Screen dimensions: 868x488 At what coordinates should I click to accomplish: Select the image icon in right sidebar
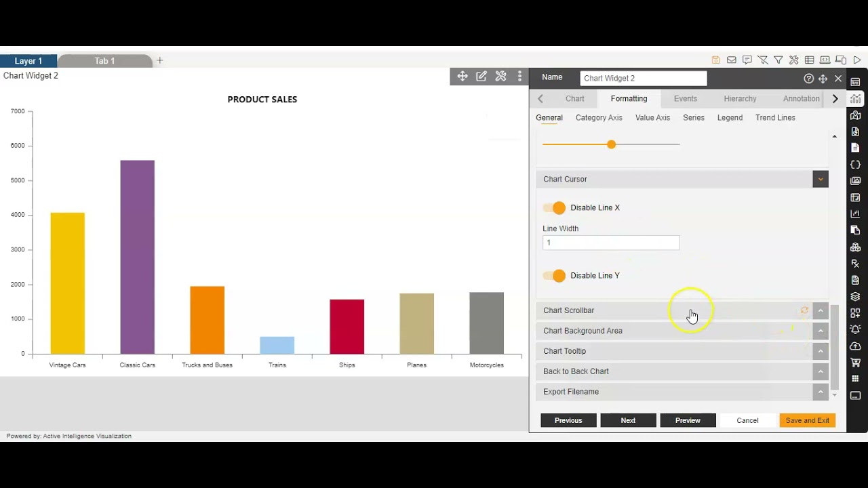856,181
